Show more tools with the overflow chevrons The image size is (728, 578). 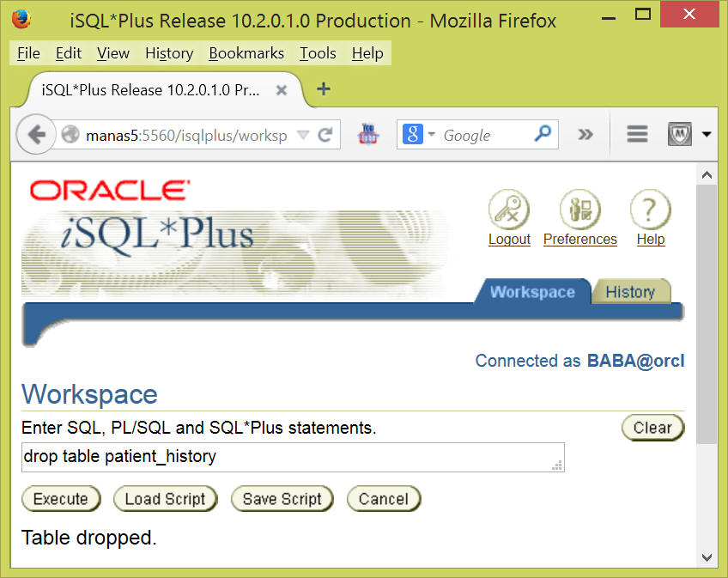click(585, 135)
